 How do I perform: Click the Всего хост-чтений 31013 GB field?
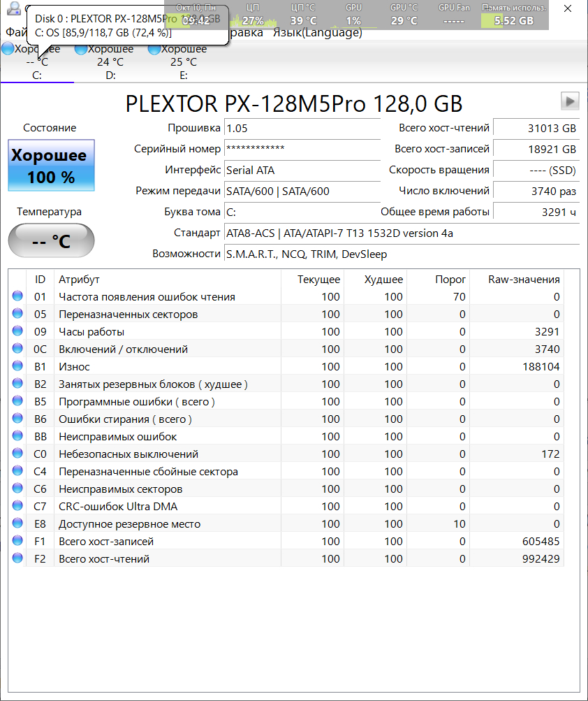coord(536,129)
